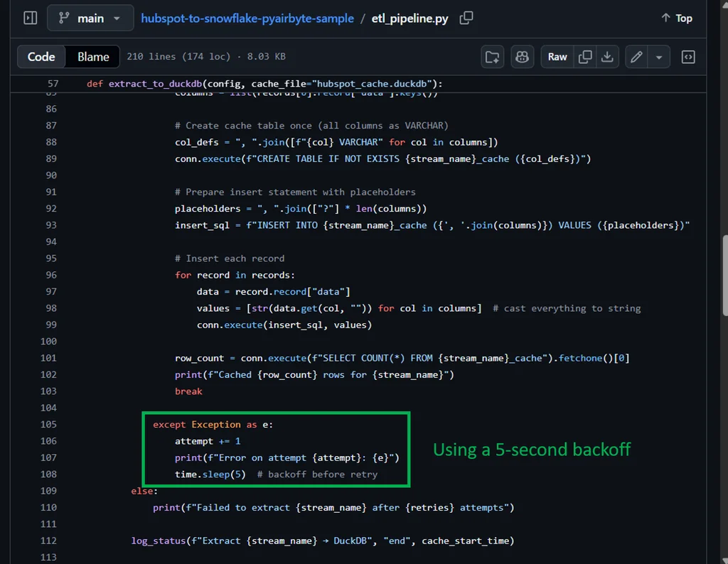Image resolution: width=728 pixels, height=564 pixels.
Task: Click the log_status call on line 112
Action: [x=323, y=541]
